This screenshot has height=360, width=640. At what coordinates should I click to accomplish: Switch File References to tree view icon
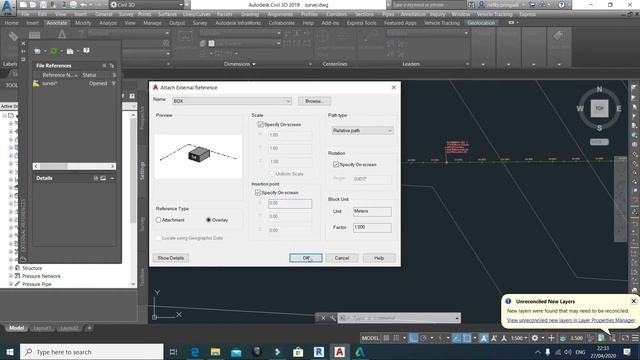pyautogui.click(x=111, y=66)
